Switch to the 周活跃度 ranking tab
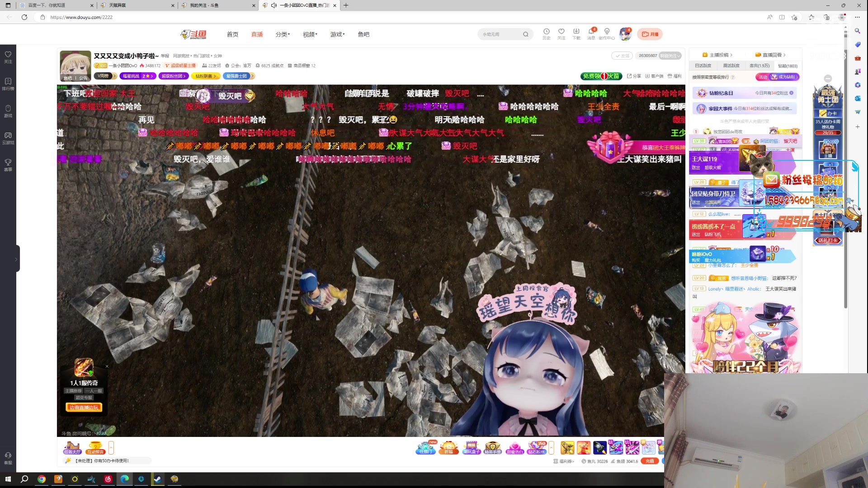The width and height of the screenshot is (868, 488). pyautogui.click(x=731, y=66)
